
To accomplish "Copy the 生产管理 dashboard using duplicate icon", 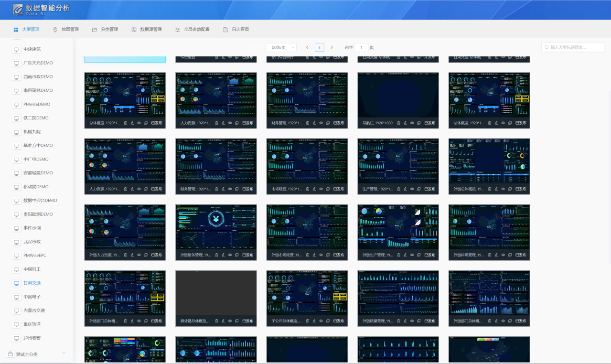I will (418, 189).
